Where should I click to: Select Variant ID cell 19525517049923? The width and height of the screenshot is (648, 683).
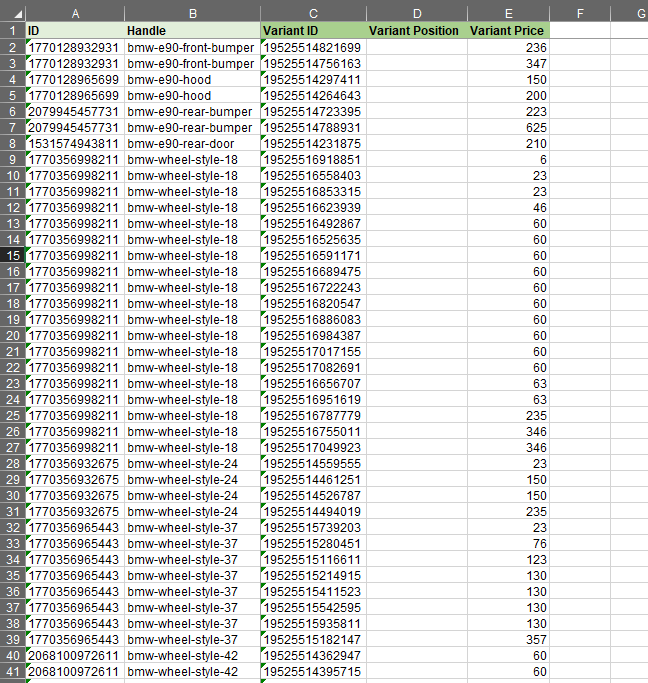(x=314, y=448)
